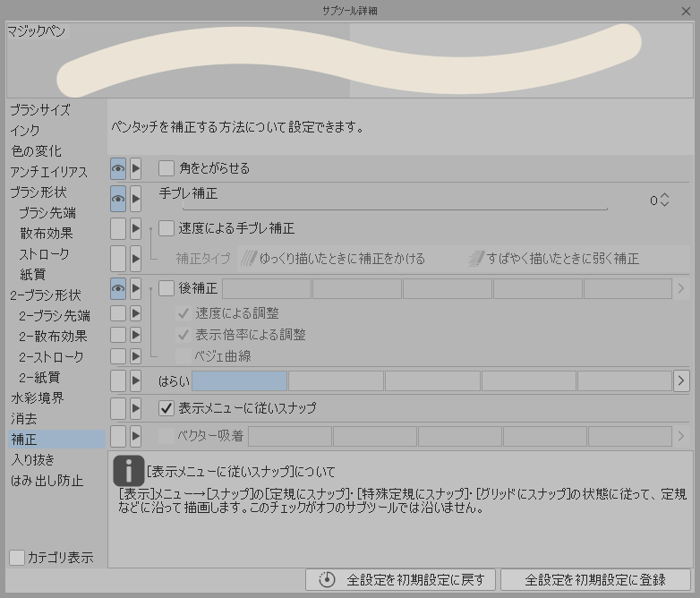This screenshot has height=598, width=700.
Task: Toggle eye visibility for 後補正 row
Action: (x=118, y=288)
